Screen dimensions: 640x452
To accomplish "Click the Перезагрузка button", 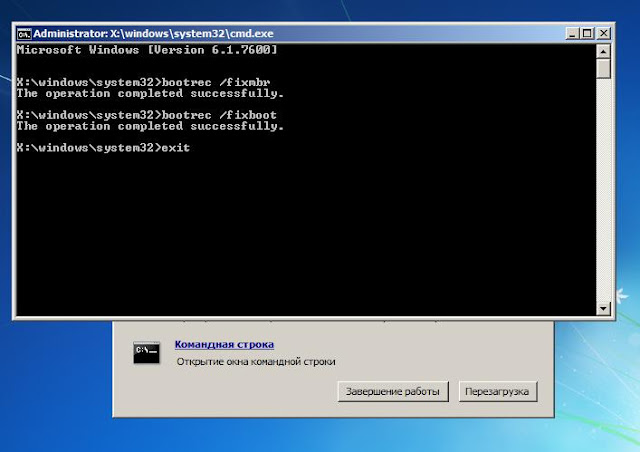I will point(497,392).
